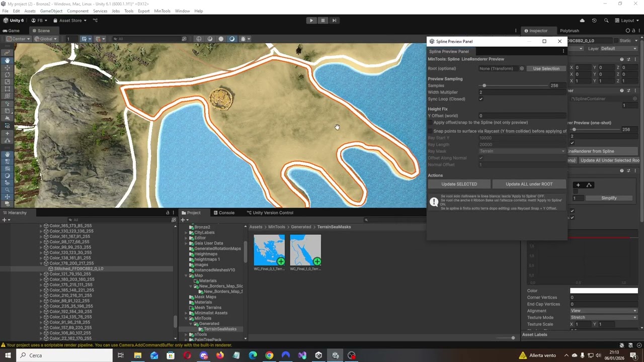Click the Use Selection button
Viewport: 644px width, 362px height.
coord(546,68)
